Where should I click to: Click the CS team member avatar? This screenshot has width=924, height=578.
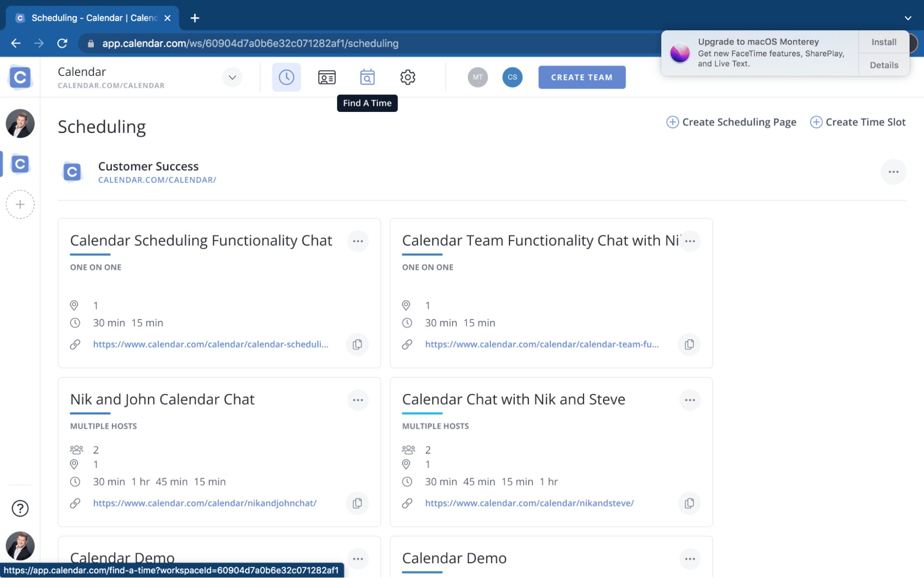pyautogui.click(x=512, y=77)
